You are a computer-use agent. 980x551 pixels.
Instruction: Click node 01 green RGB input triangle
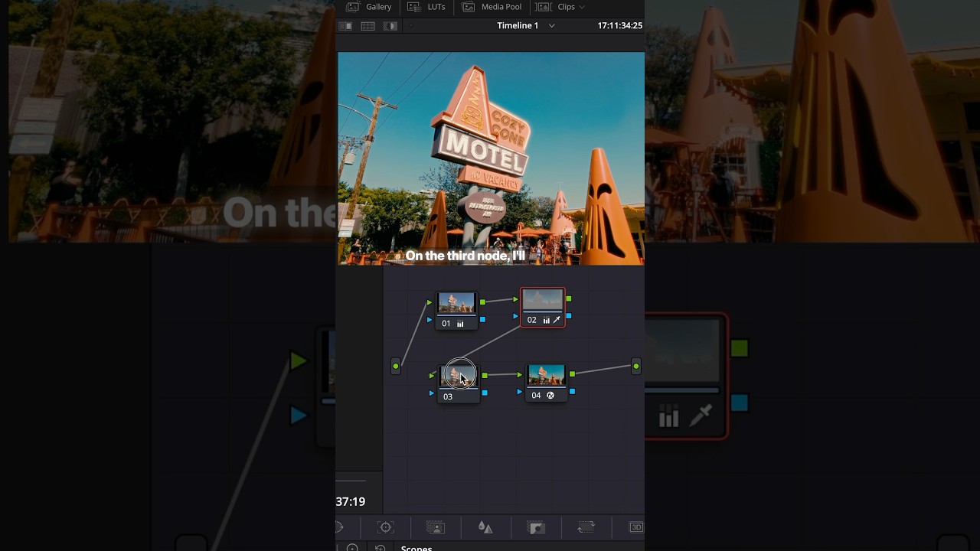(x=430, y=303)
